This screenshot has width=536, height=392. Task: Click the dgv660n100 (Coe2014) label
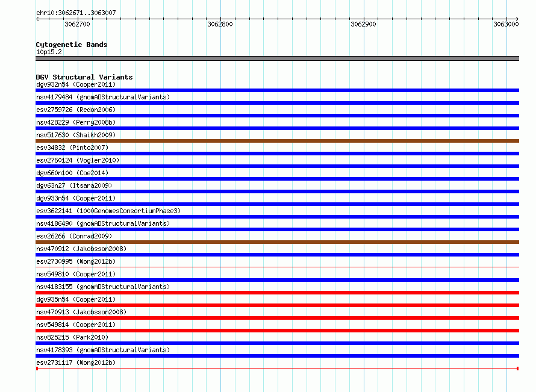pyautogui.click(x=72, y=173)
